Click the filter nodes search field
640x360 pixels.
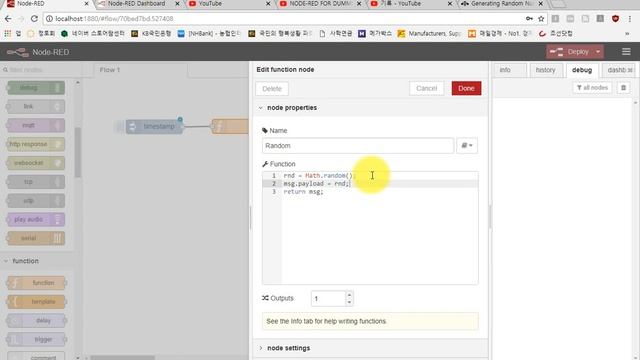[x=41, y=70]
